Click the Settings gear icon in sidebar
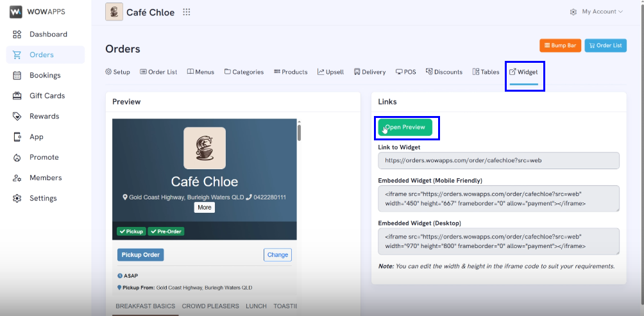Image resolution: width=644 pixels, height=316 pixels. click(x=17, y=198)
